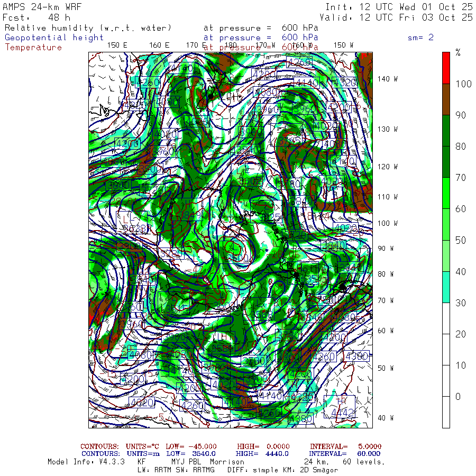Click the 'Relative humidity (w.r.t. water)' label
This screenshot has width=476, height=476.
(88, 28)
